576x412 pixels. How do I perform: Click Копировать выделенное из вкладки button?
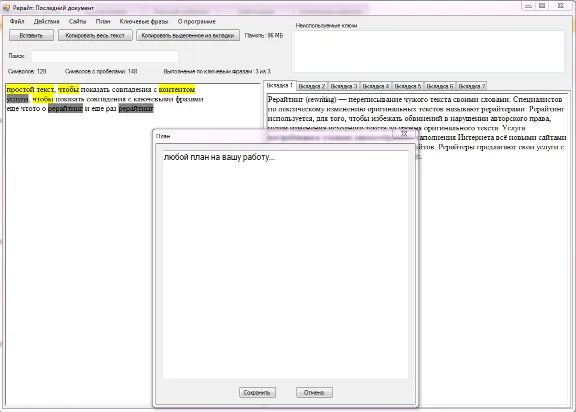(188, 35)
